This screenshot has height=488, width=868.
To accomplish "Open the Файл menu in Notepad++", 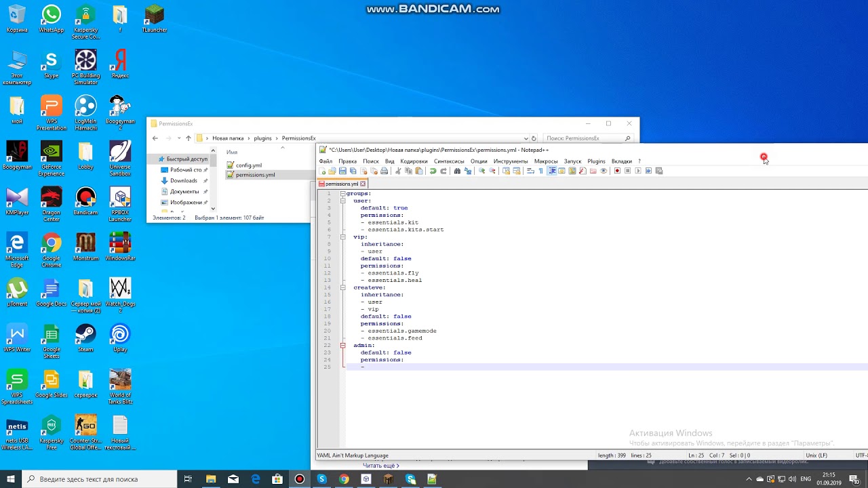I will 325,161.
